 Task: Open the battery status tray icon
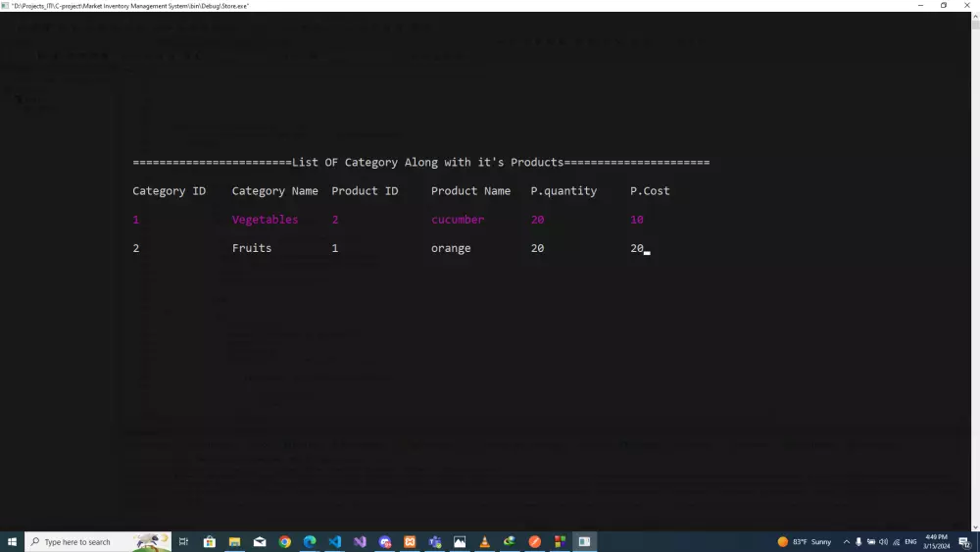pos(870,541)
